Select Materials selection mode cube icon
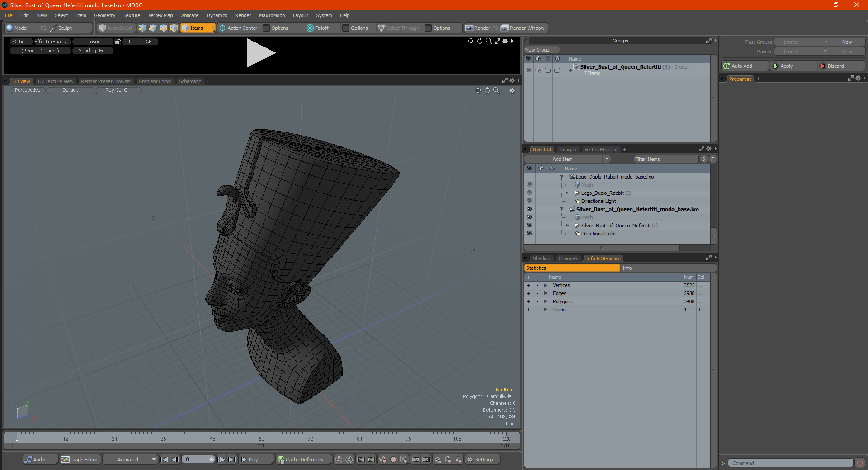Viewport: 868px width, 470px height. (x=174, y=28)
